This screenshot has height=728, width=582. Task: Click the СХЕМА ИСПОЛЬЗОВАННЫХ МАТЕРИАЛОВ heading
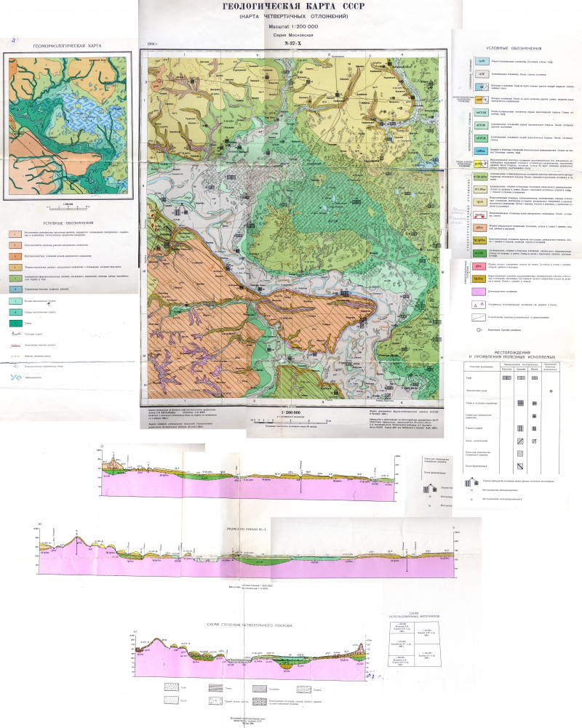click(x=415, y=615)
